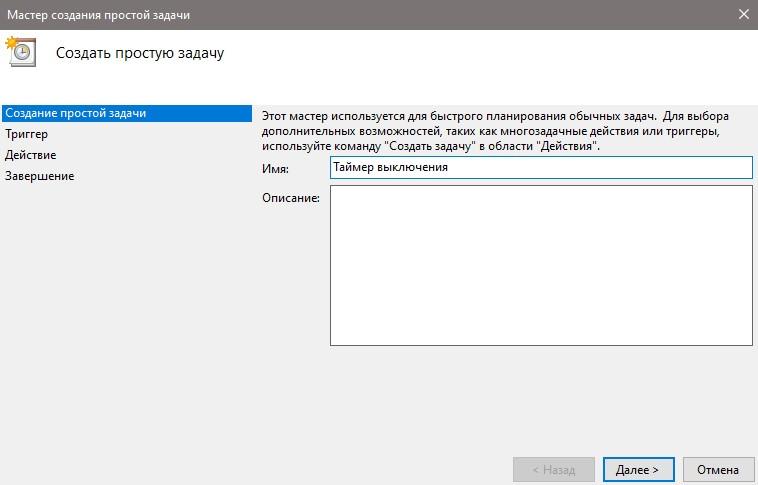This screenshot has width=758, height=485.
Task: Click the 'Описание:' label
Action: (291, 198)
